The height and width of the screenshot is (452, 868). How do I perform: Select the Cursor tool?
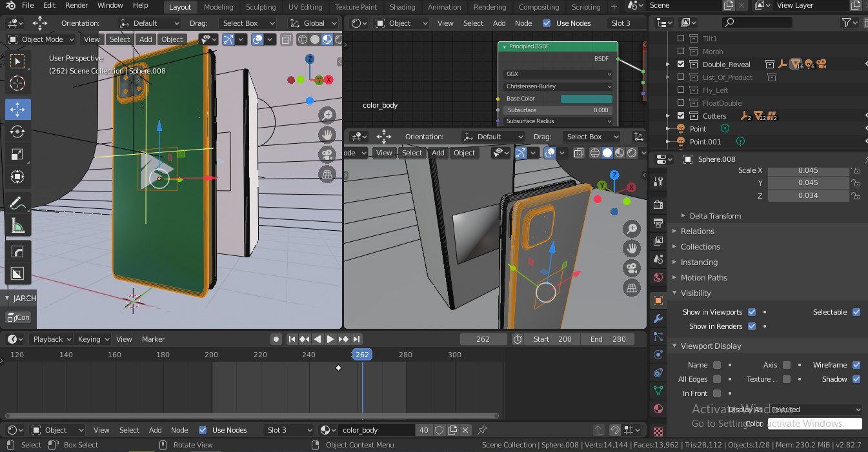[x=17, y=83]
